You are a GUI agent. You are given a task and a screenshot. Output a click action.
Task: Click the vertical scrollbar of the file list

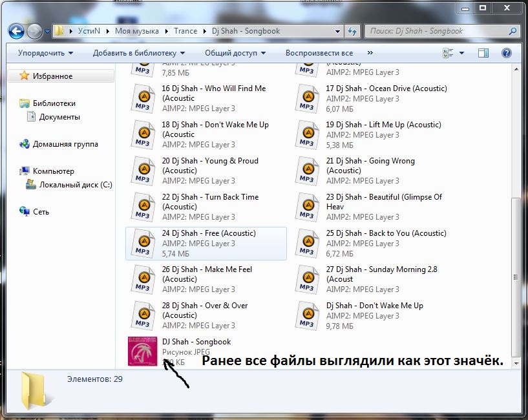click(514, 271)
